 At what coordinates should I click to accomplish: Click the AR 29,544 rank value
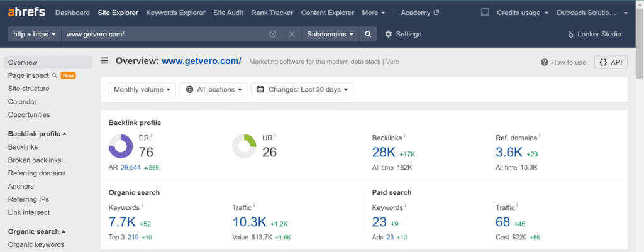130,167
